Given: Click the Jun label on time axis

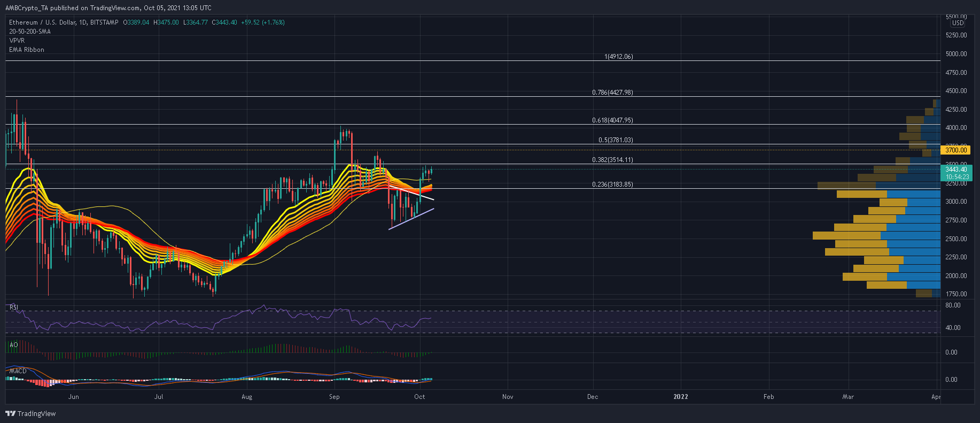Looking at the screenshot, I should tap(74, 397).
